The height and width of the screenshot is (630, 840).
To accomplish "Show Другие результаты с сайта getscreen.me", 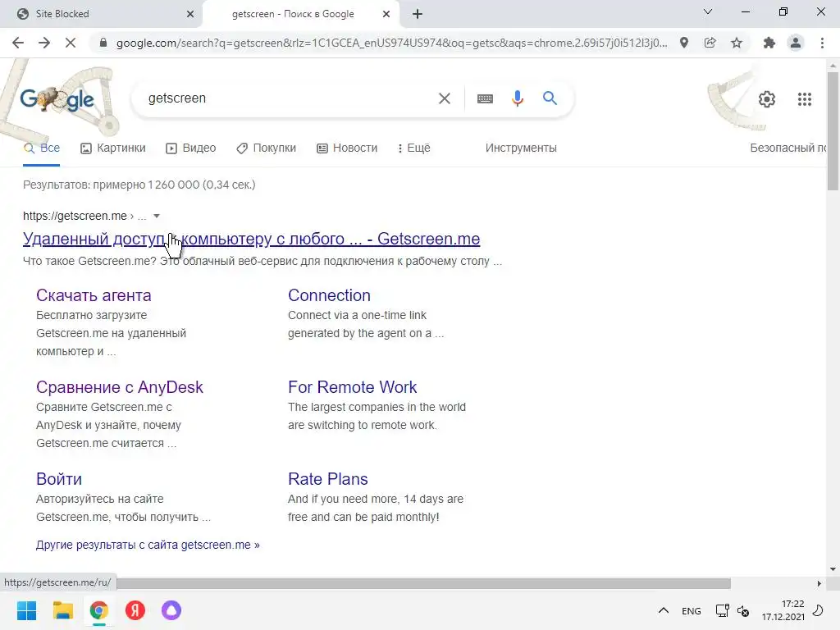I will 148,545.
